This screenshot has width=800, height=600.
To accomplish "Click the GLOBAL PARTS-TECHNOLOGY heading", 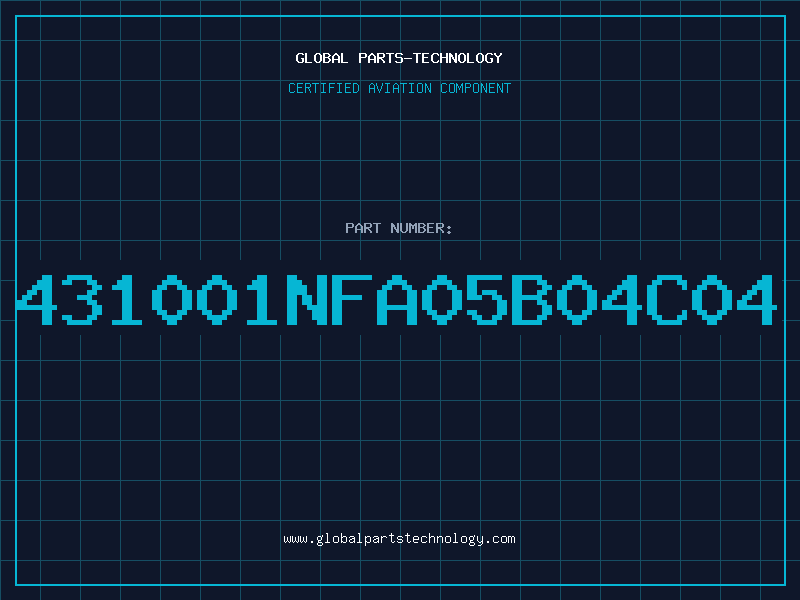I will pyautogui.click(x=399, y=58).
